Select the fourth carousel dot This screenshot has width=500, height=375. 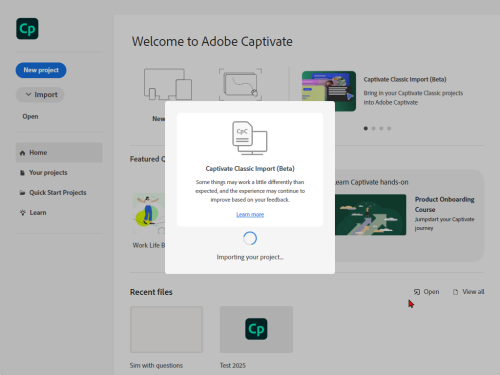[389, 128]
